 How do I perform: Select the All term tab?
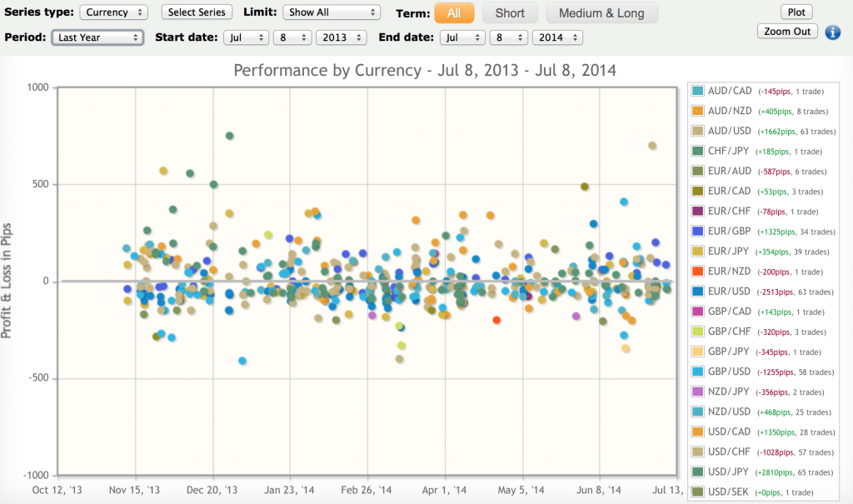coord(454,13)
